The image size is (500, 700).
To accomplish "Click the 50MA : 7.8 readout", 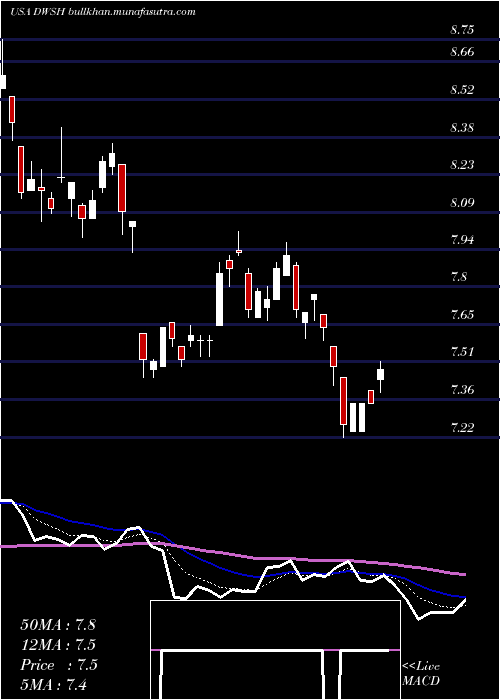I will click(58, 624).
